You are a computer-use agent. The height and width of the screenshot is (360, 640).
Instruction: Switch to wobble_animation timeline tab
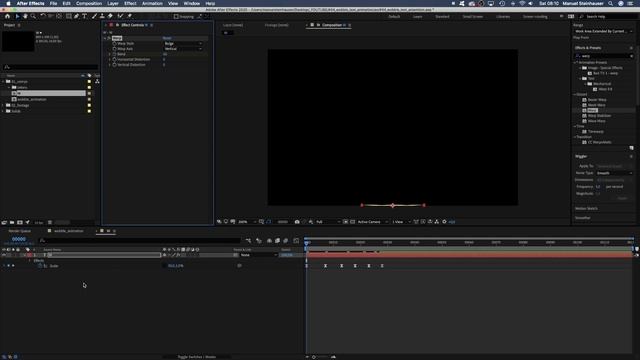pyautogui.click(x=68, y=231)
